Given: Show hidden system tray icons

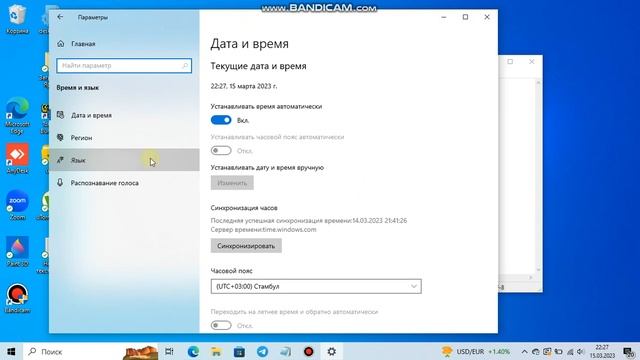Looking at the screenshot, I should [x=524, y=351].
